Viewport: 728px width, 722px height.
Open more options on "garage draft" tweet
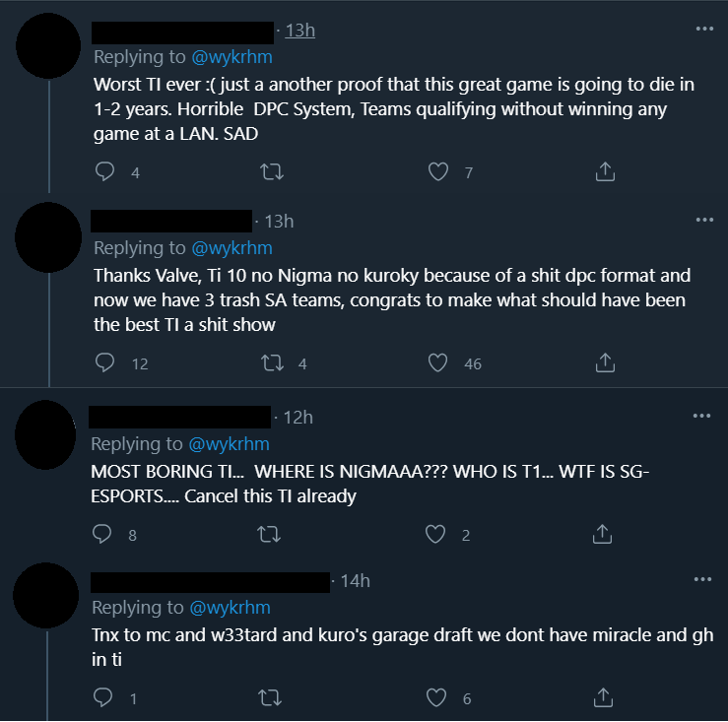click(x=701, y=579)
